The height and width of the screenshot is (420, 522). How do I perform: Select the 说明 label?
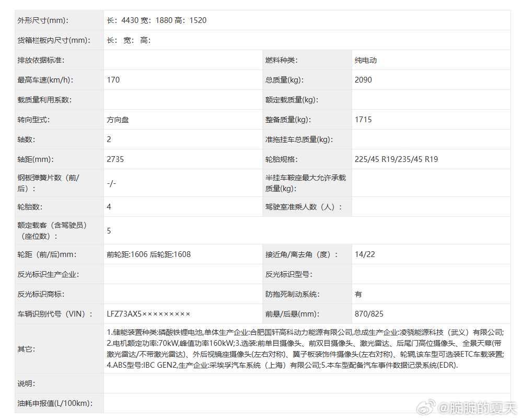click(x=26, y=384)
